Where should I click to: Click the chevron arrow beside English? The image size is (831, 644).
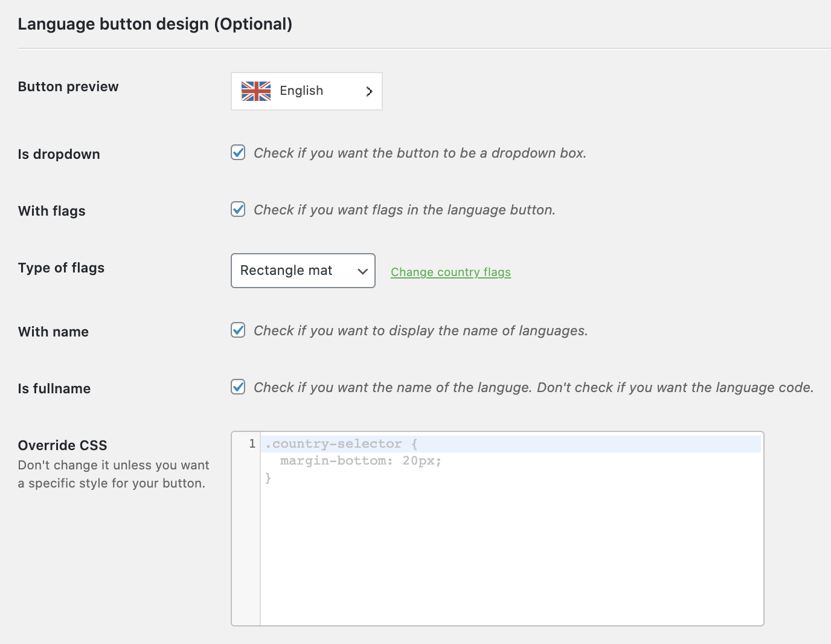369,91
